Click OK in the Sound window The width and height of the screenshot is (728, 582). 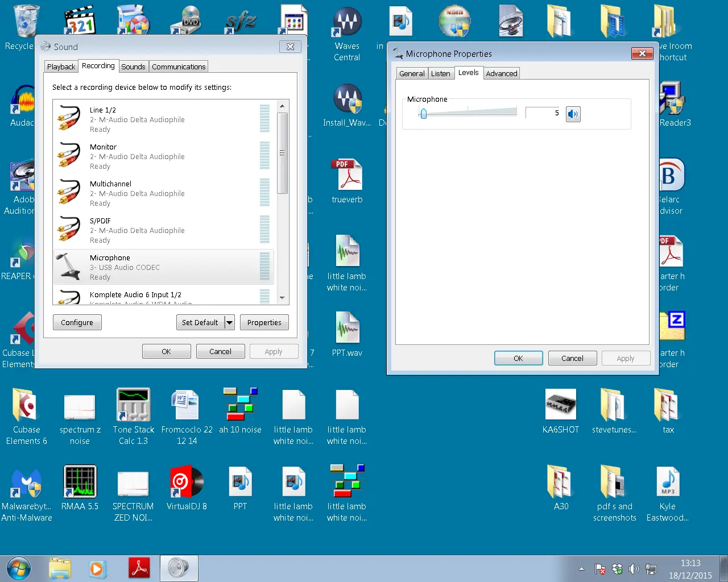pyautogui.click(x=166, y=351)
